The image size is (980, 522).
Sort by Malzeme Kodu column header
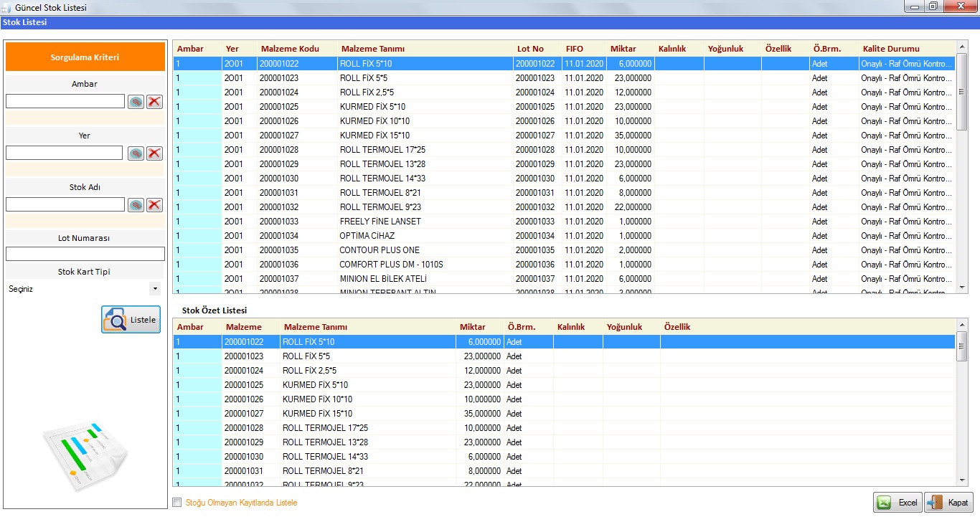click(x=290, y=49)
